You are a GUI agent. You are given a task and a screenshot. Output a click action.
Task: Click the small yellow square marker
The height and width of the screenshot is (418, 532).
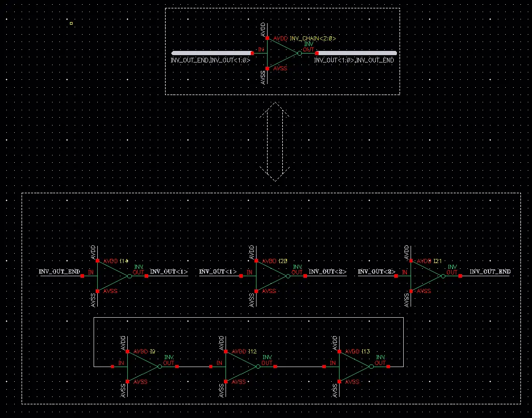(x=71, y=24)
